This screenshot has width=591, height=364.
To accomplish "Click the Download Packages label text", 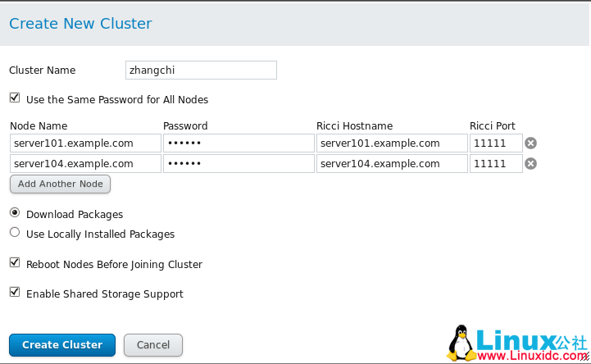I will (75, 215).
